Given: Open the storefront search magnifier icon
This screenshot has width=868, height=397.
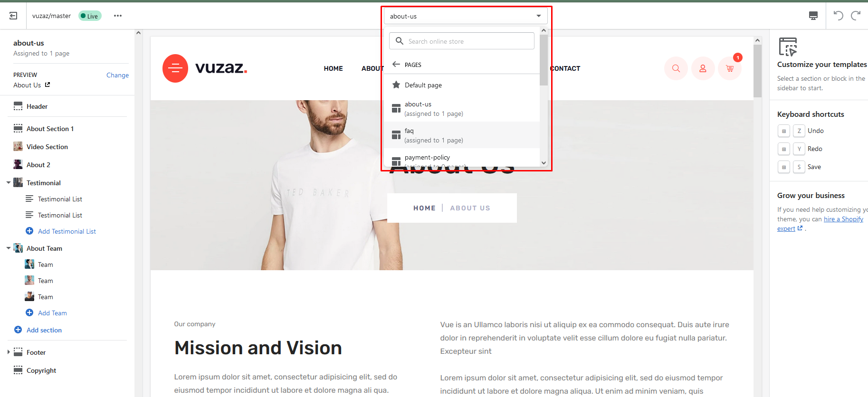Looking at the screenshot, I should point(676,68).
